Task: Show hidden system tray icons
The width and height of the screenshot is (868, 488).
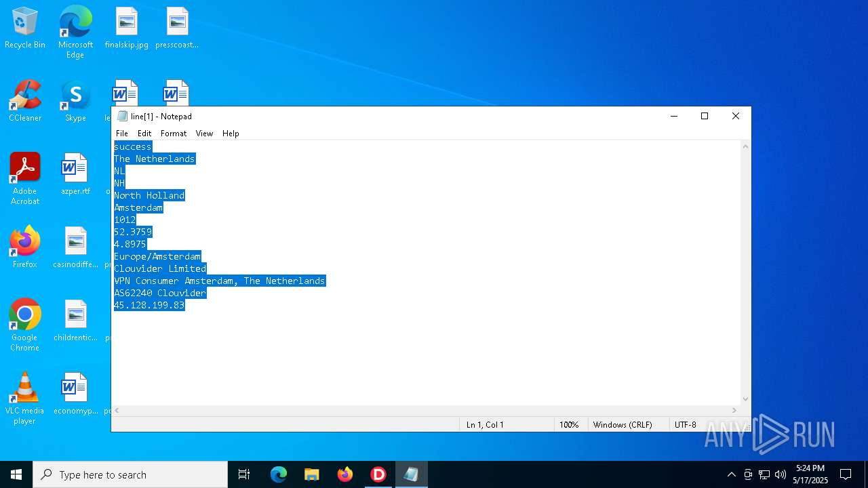Action: [x=731, y=474]
